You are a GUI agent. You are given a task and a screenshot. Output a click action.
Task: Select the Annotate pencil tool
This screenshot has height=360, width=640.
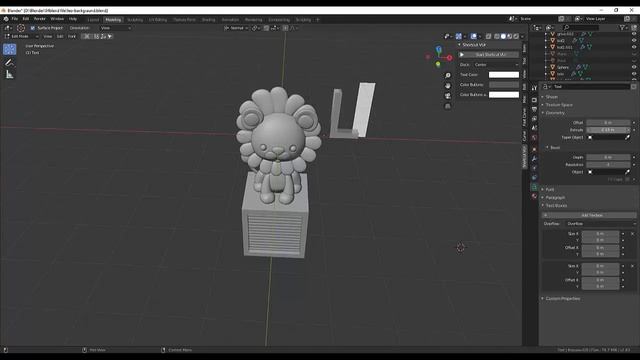pyautogui.click(x=9, y=62)
